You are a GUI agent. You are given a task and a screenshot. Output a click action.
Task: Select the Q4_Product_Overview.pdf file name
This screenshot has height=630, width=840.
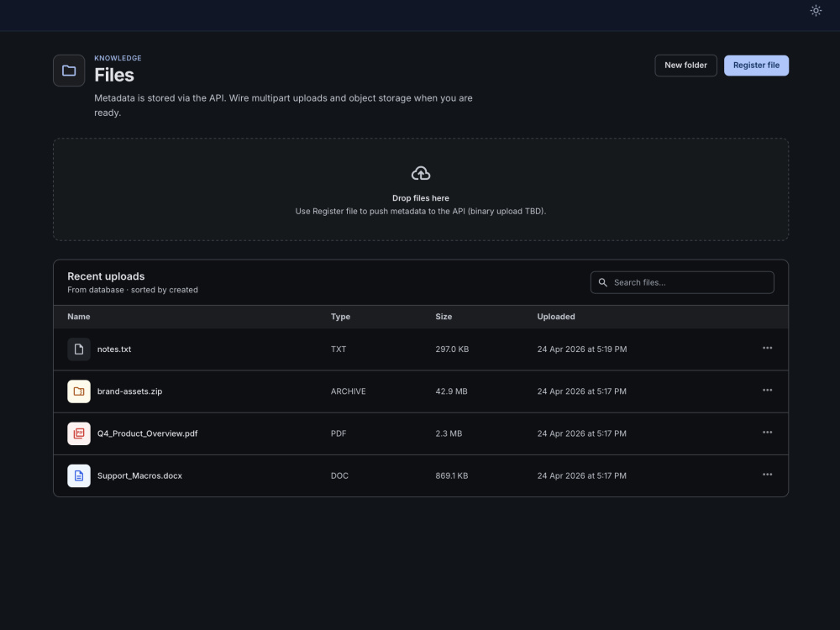tap(147, 434)
